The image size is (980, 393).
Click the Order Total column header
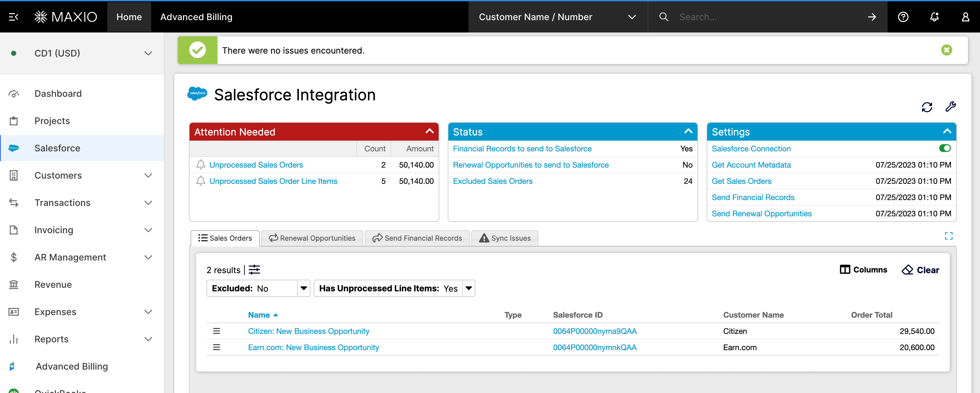[x=871, y=315]
